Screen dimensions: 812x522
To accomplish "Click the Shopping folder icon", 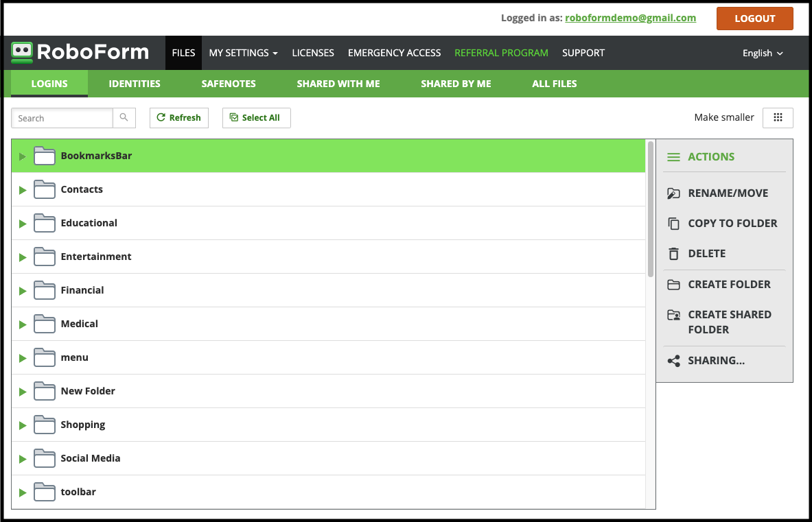I will tap(45, 425).
